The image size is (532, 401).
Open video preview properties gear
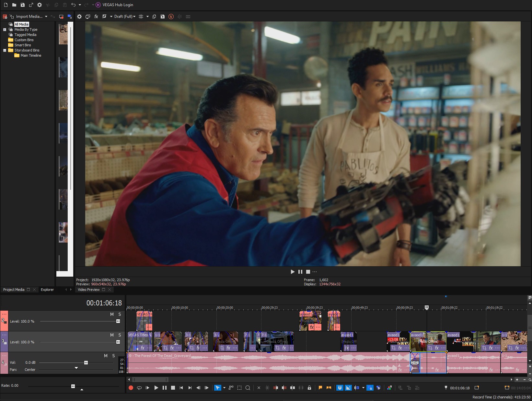click(x=79, y=17)
